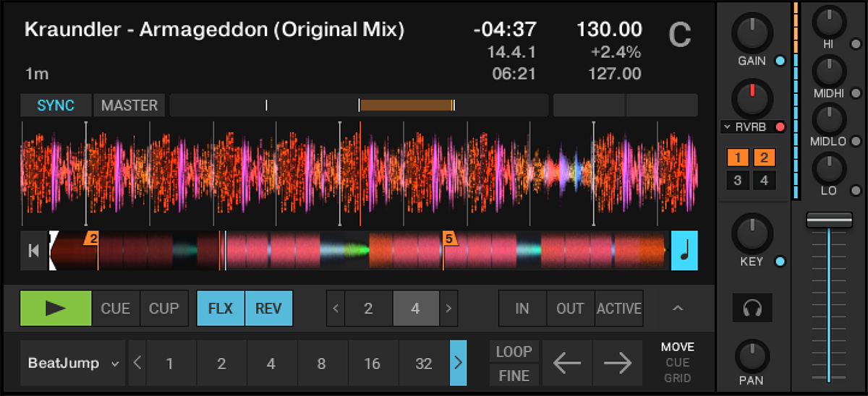Select loop size 4
The width and height of the screenshot is (868, 396).
coord(416,309)
